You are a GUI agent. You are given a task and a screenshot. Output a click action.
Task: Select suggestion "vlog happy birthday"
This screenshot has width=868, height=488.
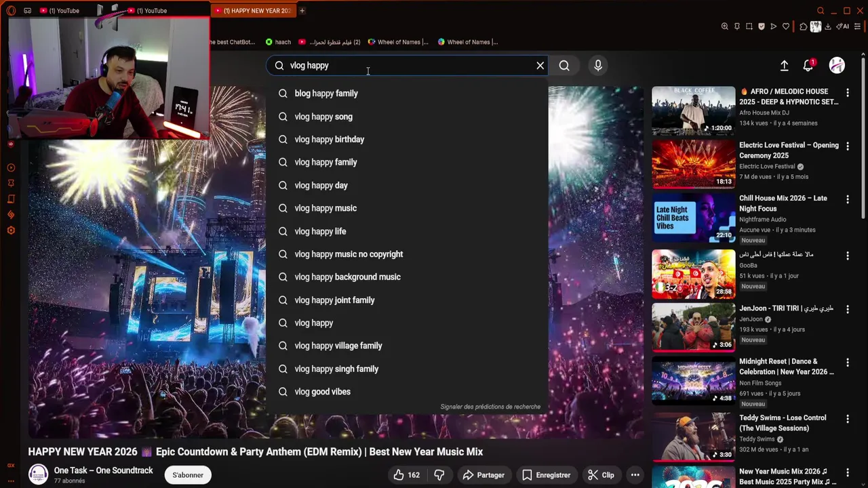(x=407, y=140)
